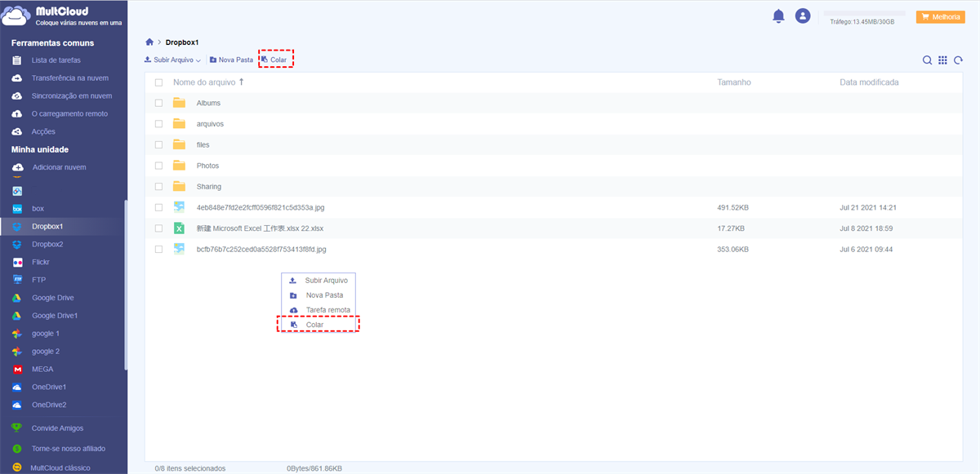980x474 pixels.
Task: Check the arquivos folder checkbox
Action: point(158,124)
